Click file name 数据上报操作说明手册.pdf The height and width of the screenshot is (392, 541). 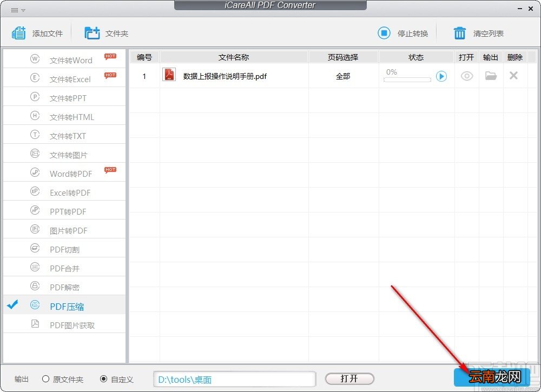(225, 76)
